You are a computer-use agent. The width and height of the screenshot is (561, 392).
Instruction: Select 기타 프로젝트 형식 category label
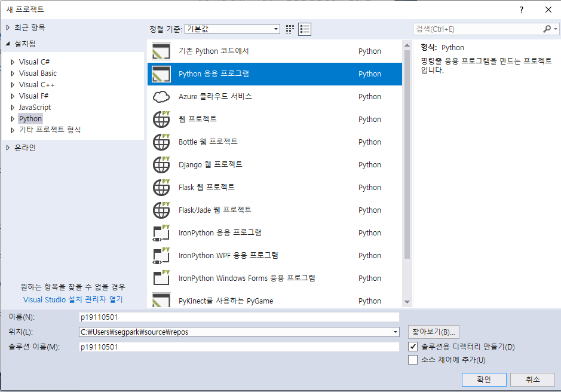(x=50, y=130)
